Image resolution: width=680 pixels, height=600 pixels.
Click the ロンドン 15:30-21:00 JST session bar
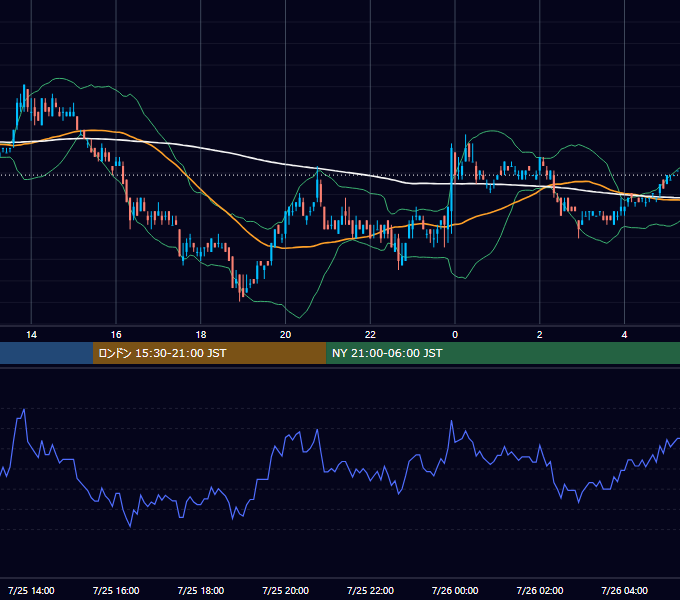209,353
